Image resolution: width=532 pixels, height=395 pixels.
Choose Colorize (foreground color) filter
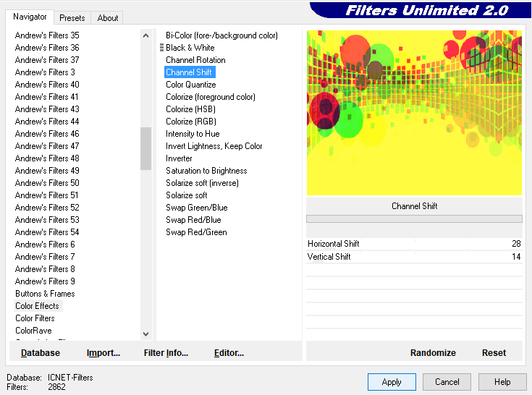coord(211,97)
